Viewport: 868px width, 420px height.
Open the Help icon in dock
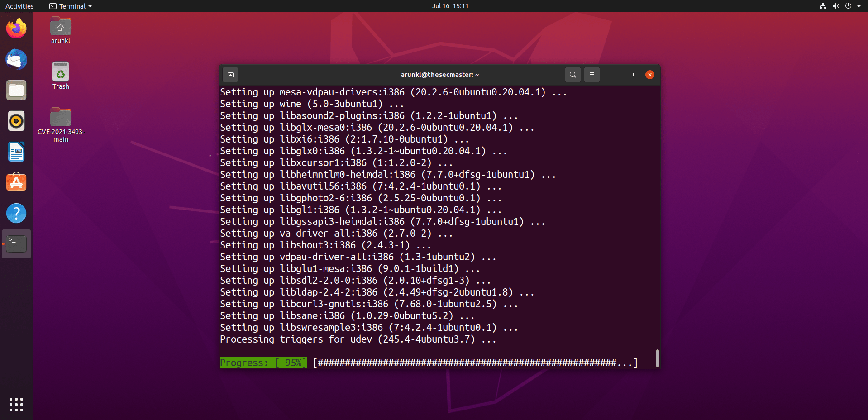click(x=16, y=213)
